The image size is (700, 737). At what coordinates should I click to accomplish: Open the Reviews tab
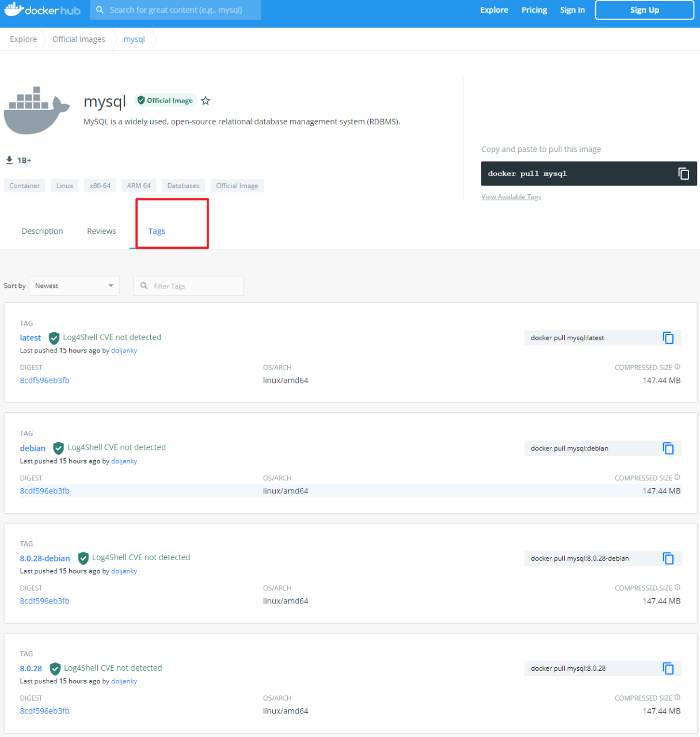pos(101,231)
